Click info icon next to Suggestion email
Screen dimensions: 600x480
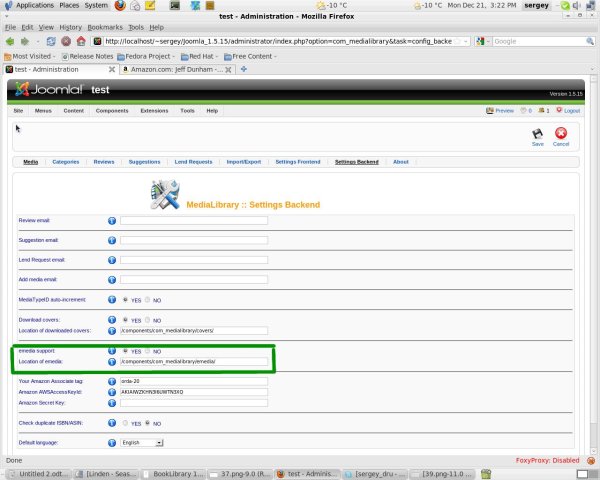point(112,240)
